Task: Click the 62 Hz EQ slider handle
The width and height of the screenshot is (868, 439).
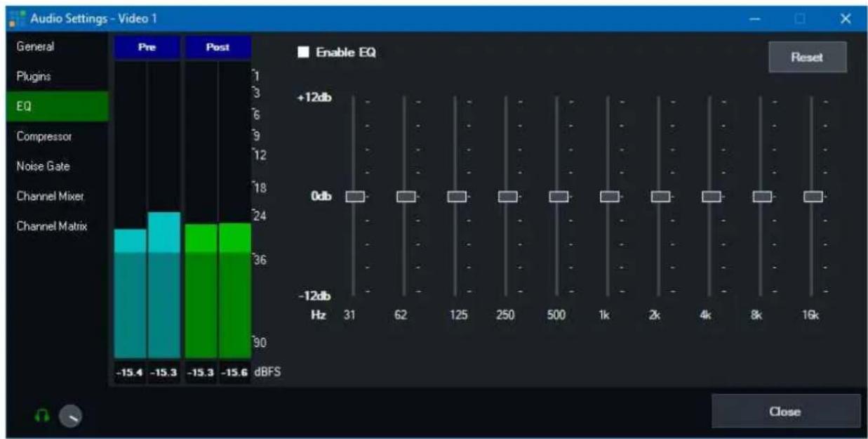Action: click(x=406, y=197)
